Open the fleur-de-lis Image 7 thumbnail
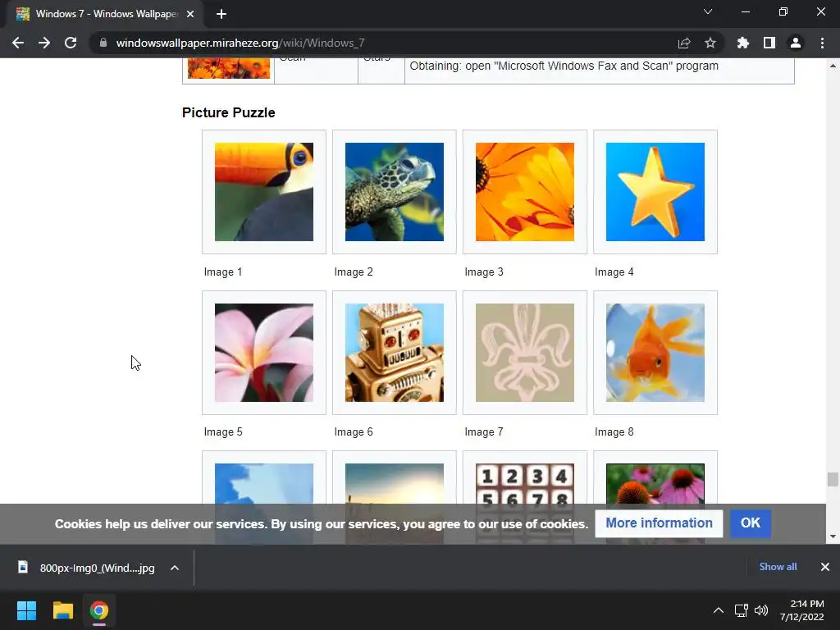This screenshot has width=840, height=630. point(525,353)
